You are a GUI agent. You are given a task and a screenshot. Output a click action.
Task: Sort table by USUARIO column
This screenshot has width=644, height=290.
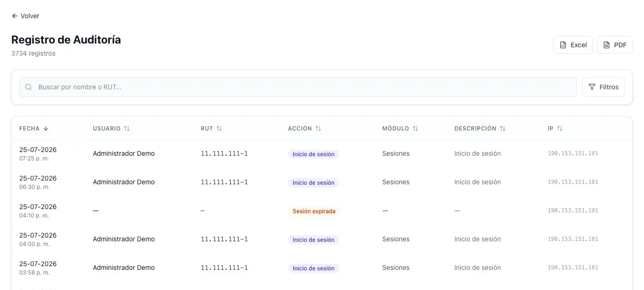pos(111,128)
